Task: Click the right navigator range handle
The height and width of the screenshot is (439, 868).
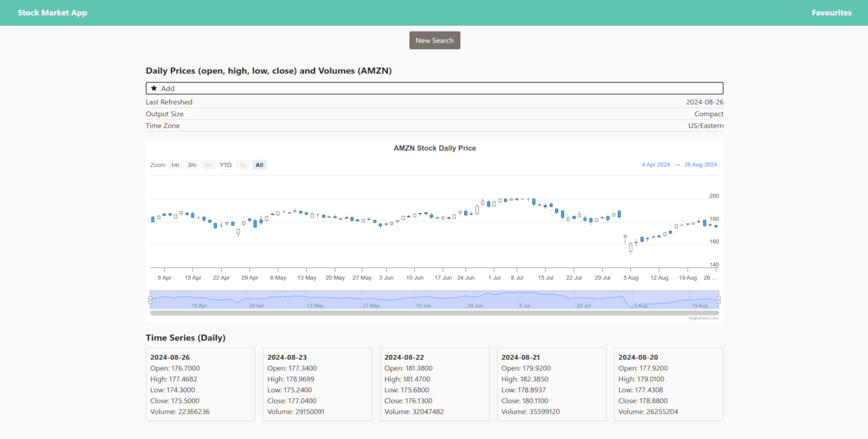Action: click(x=719, y=300)
